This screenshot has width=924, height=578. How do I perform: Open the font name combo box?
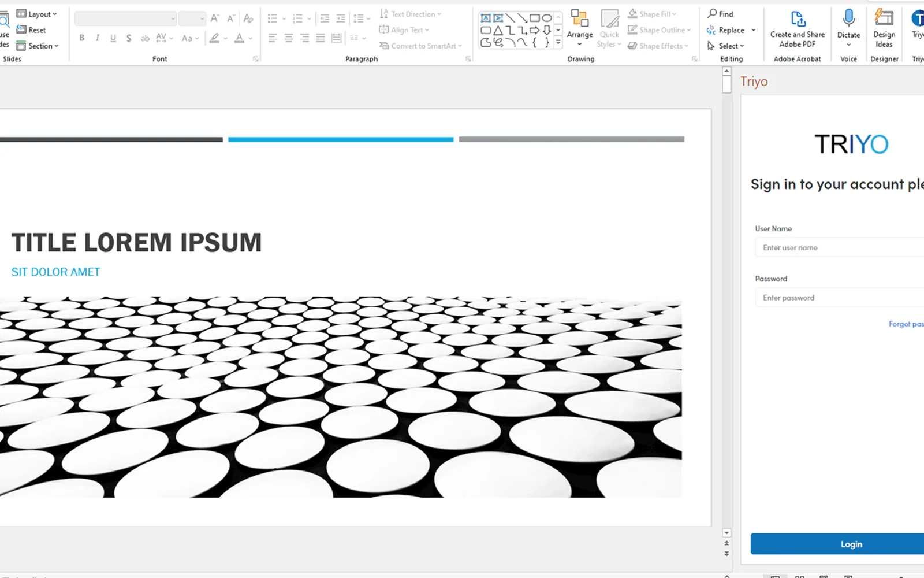[125, 18]
